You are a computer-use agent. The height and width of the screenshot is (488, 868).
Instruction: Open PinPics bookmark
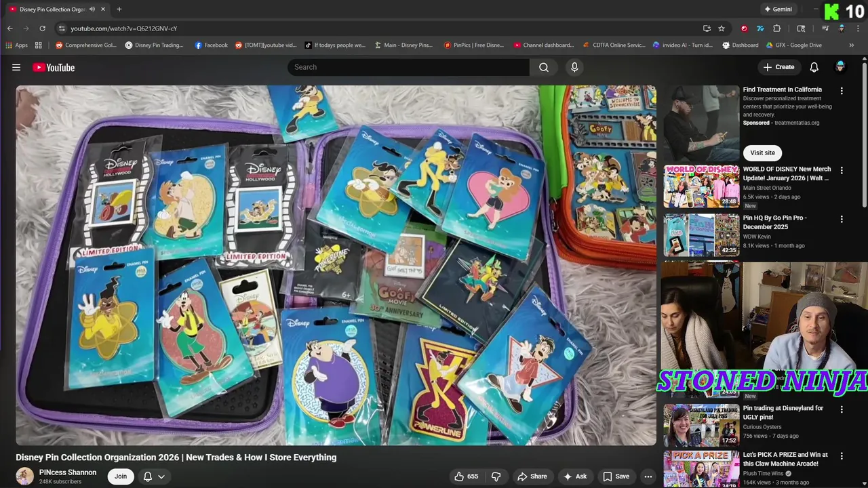[x=473, y=45]
